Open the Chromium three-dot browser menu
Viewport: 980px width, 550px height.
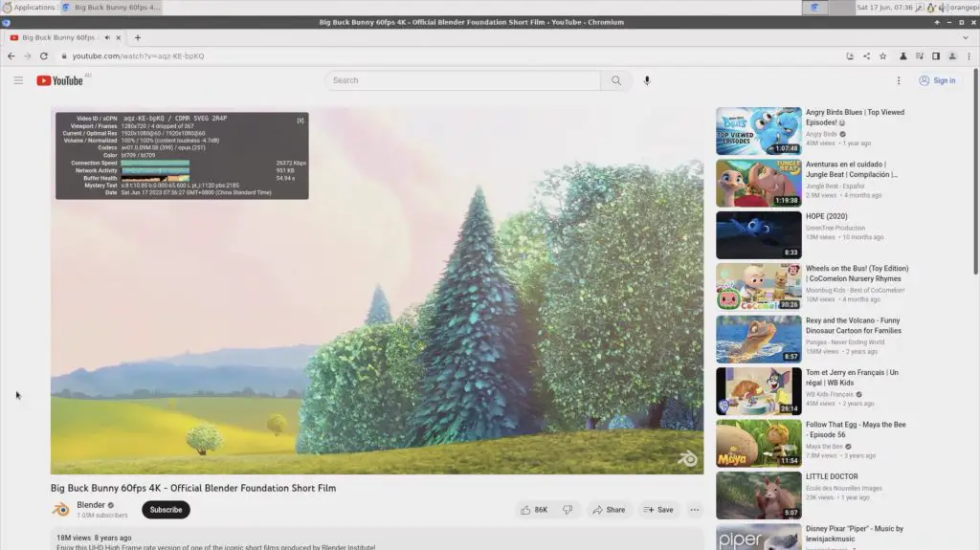[968, 55]
